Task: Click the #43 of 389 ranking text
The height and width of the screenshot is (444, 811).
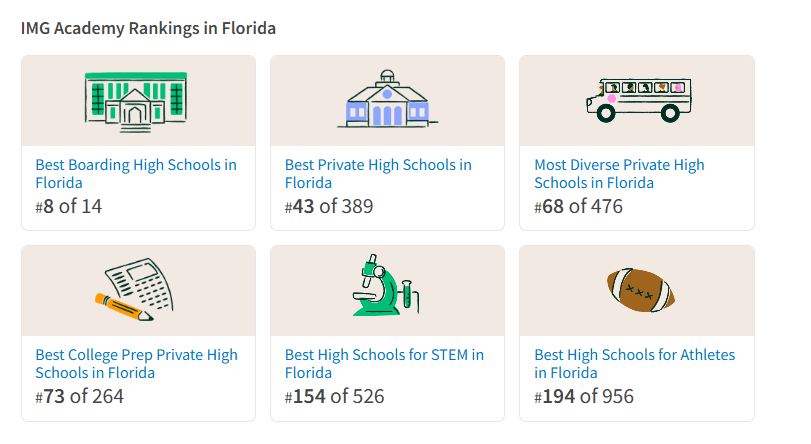Action: (329, 207)
